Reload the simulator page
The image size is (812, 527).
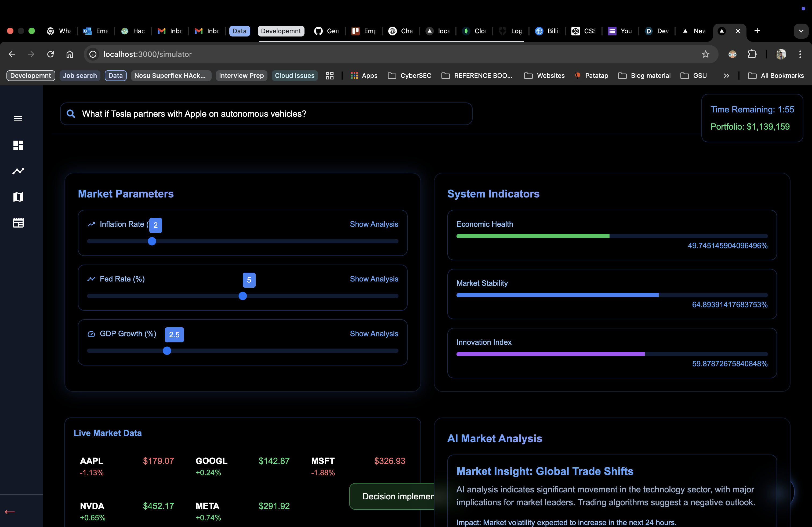point(50,54)
